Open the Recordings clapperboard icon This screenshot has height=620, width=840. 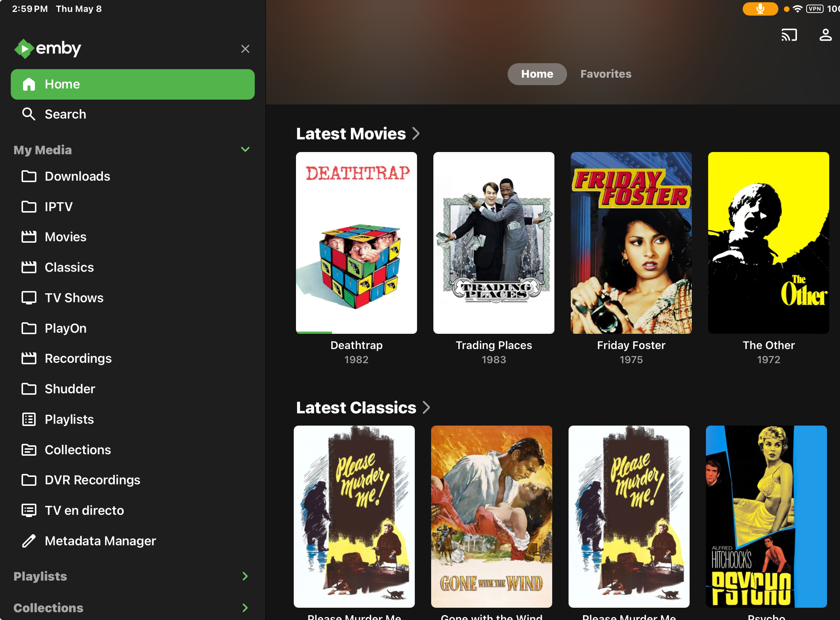tap(29, 358)
